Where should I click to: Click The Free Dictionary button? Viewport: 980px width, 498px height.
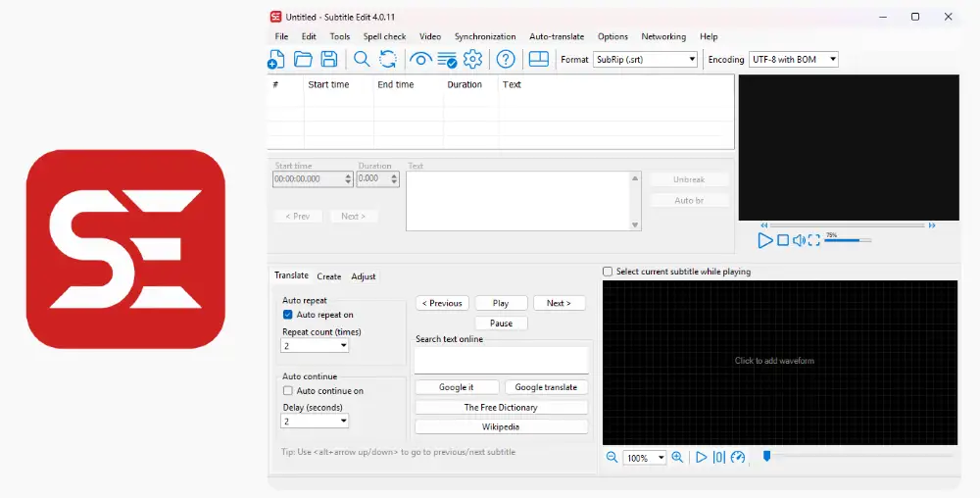(501, 408)
